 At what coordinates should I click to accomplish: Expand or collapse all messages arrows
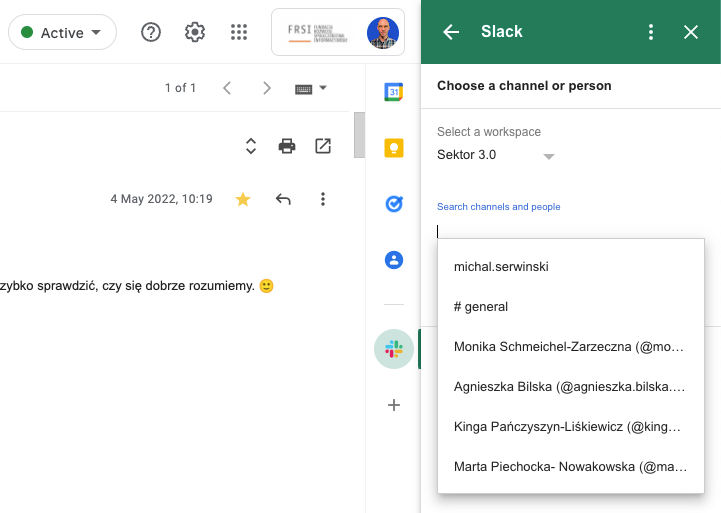[251, 146]
